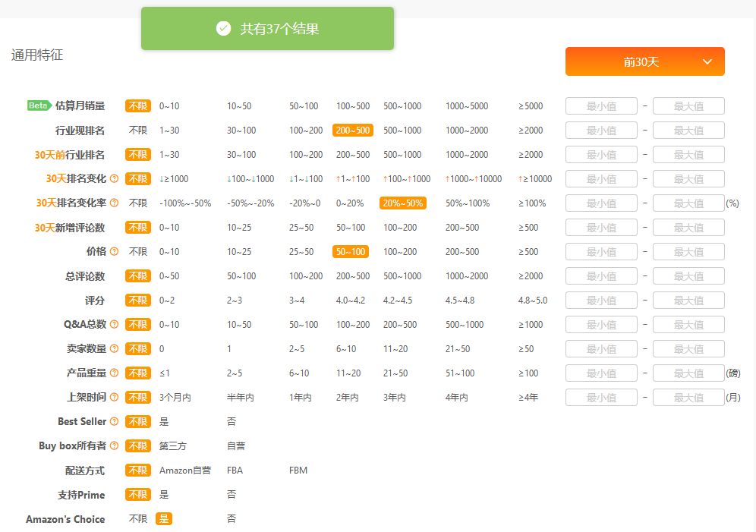Image resolution: width=756 pixels, height=532 pixels.
Task: Deselect the 200~500 option for 行业现排名
Action: coord(352,131)
